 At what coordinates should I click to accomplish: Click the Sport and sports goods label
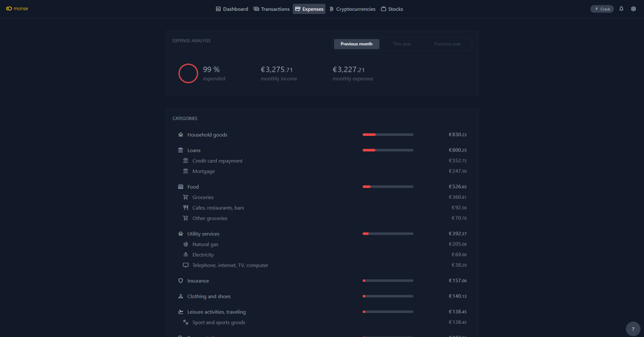click(219, 322)
